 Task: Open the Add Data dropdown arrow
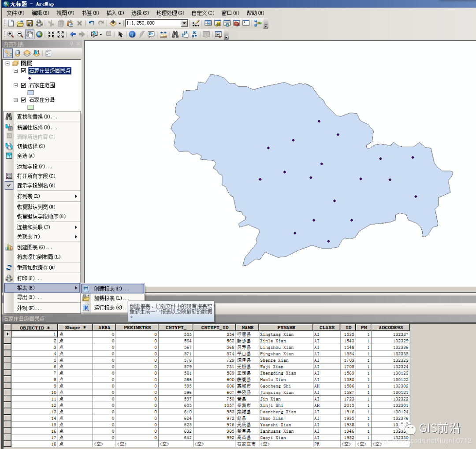click(119, 23)
